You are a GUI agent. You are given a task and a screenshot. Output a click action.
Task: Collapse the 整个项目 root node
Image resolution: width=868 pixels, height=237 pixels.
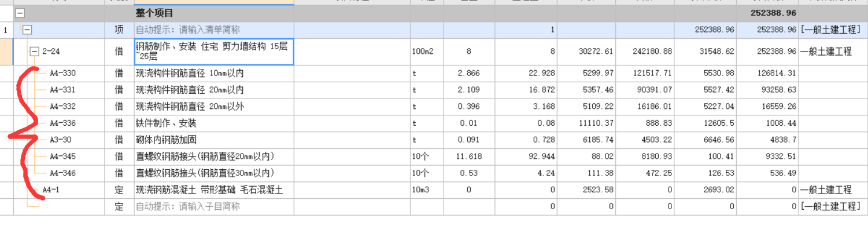[x=20, y=13]
